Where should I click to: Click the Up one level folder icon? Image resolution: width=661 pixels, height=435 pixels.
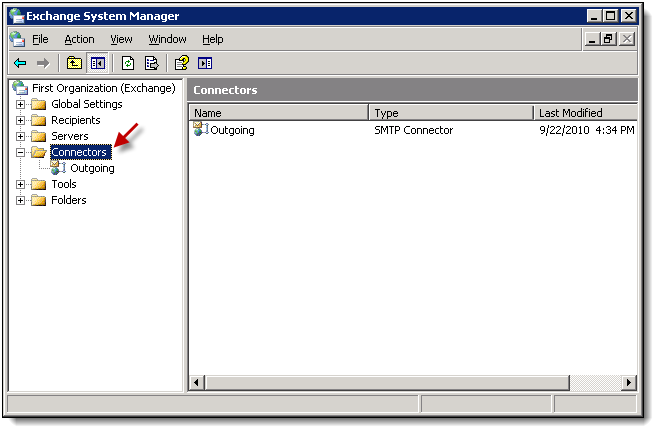tap(74, 63)
